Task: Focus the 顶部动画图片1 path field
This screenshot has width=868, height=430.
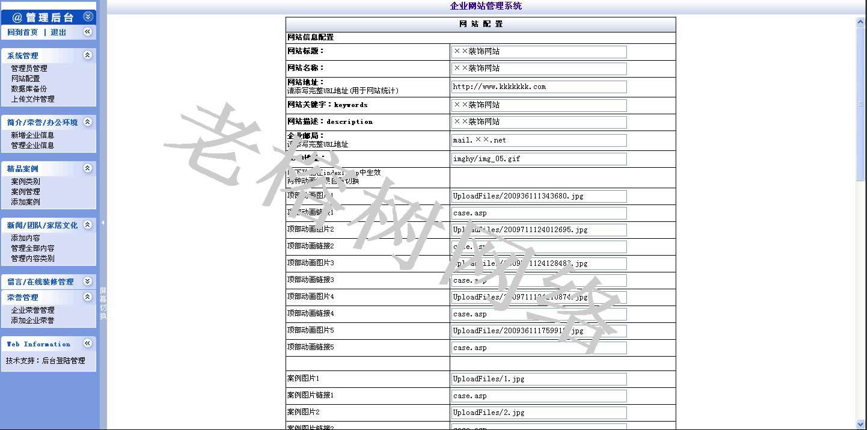Action: (539, 196)
